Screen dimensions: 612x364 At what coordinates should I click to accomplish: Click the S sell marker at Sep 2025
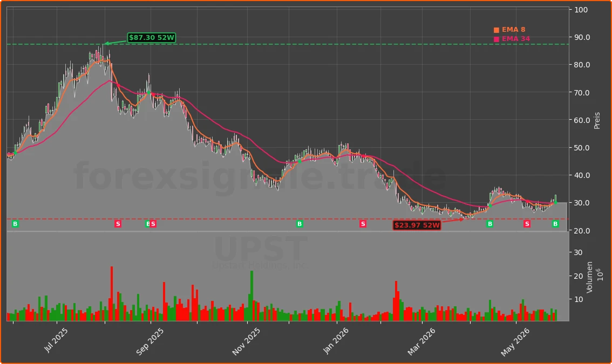pos(153,224)
